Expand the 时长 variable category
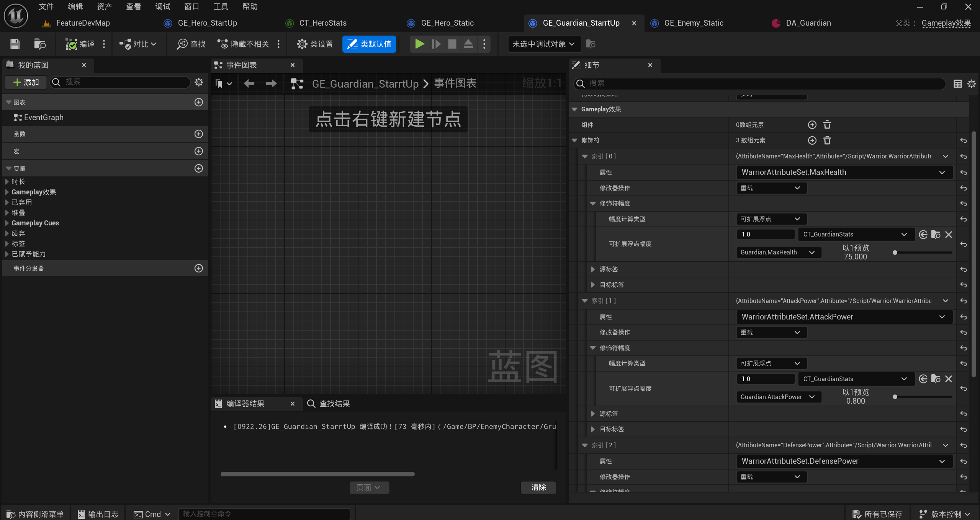 [x=7, y=182]
